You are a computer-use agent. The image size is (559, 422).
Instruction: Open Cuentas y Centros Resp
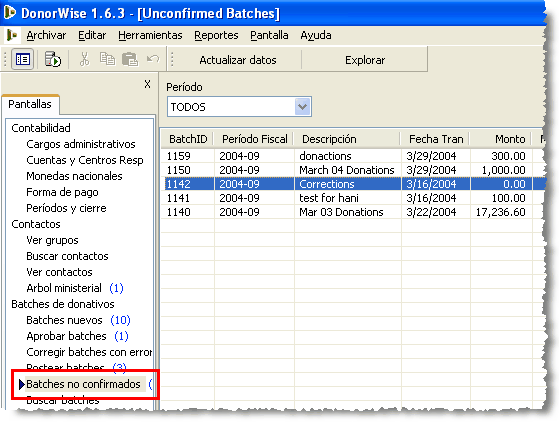click(85, 160)
